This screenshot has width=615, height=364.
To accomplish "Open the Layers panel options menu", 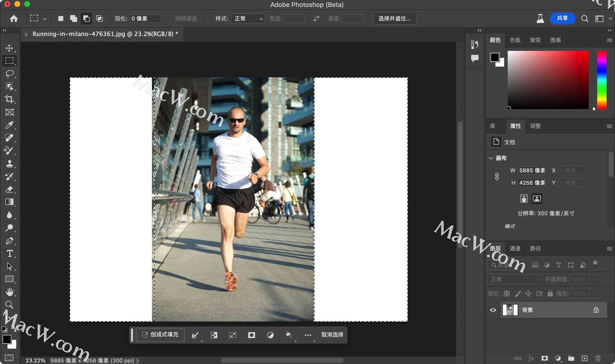I will click(x=609, y=249).
